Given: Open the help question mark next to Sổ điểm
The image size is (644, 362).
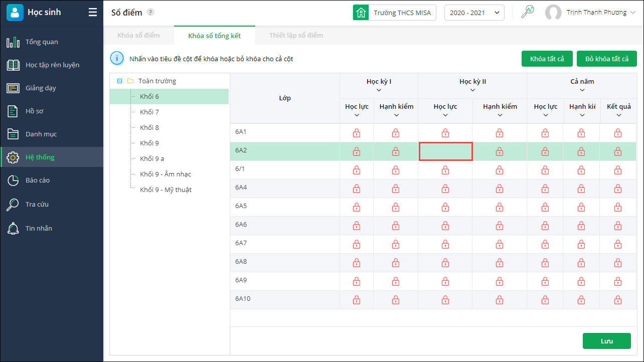Looking at the screenshot, I should pos(150,13).
